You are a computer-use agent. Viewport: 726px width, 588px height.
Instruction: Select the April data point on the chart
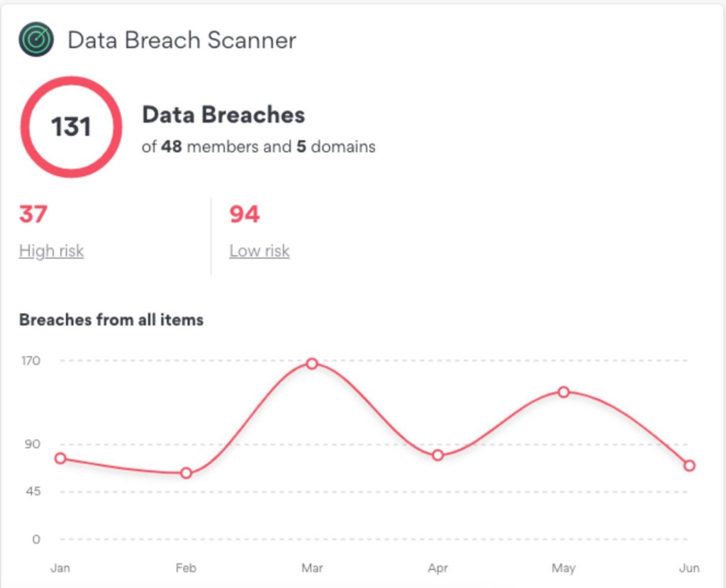tap(437, 455)
